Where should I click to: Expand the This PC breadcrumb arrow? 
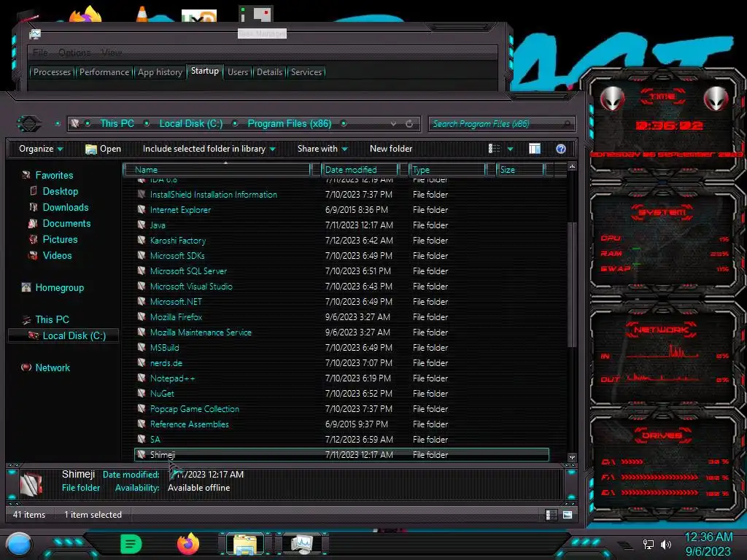coord(147,124)
